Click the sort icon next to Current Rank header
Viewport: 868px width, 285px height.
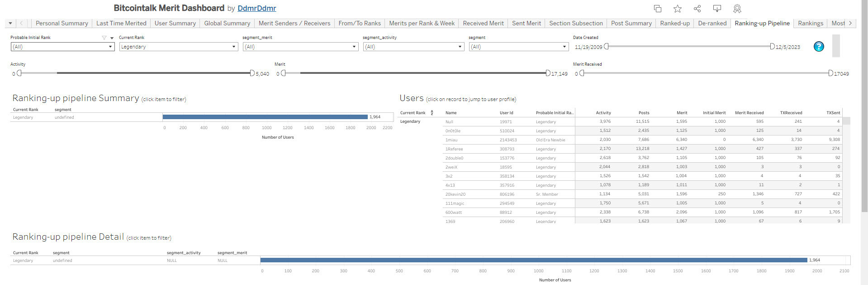coord(432,112)
